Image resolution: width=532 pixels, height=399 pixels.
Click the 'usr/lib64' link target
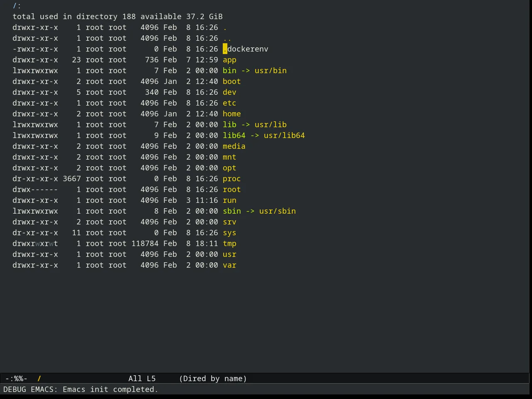click(284, 135)
